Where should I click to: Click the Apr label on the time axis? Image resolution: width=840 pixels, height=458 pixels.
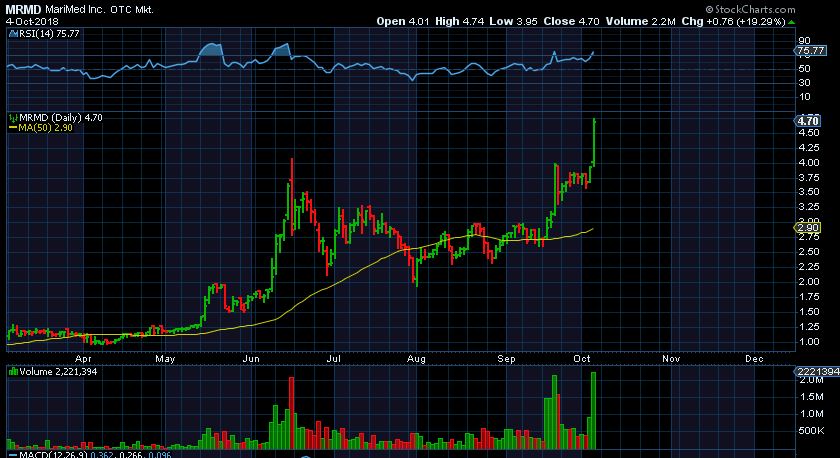[x=83, y=358]
